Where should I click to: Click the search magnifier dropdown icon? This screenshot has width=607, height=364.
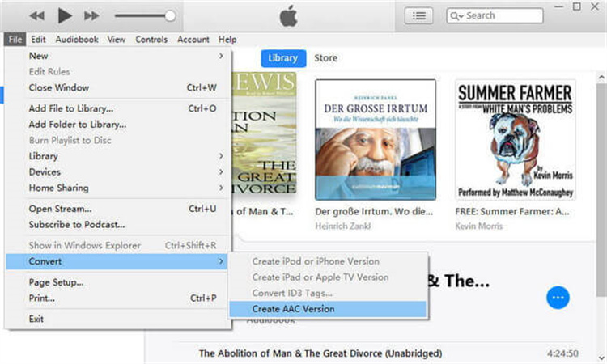[456, 16]
